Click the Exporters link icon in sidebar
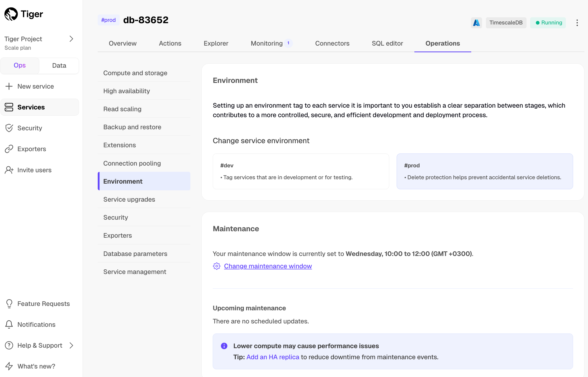This screenshot has height=377, width=588. coord(9,149)
